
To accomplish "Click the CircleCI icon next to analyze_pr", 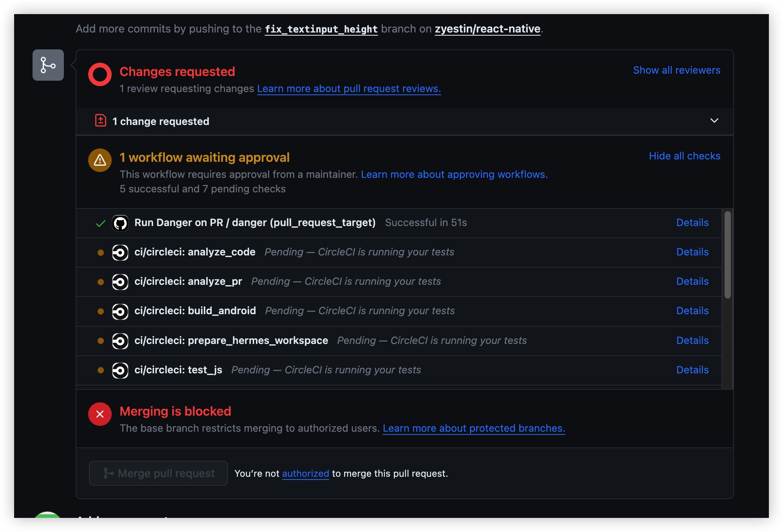I will click(x=120, y=282).
